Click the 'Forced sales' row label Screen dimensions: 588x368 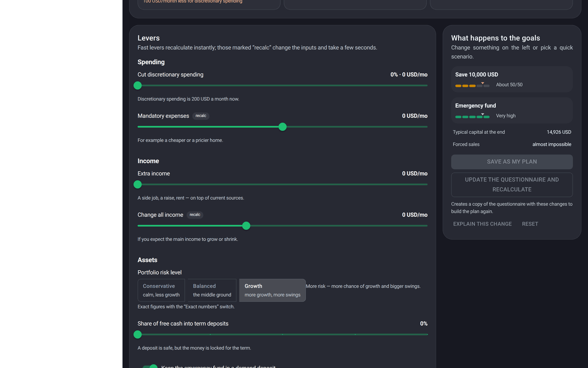(x=466, y=144)
